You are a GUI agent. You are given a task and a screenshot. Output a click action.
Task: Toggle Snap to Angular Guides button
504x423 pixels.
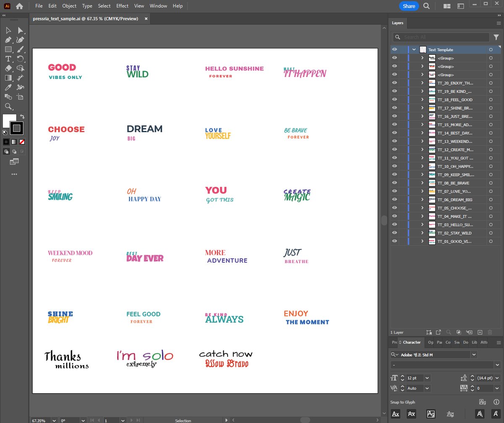tap(480, 414)
